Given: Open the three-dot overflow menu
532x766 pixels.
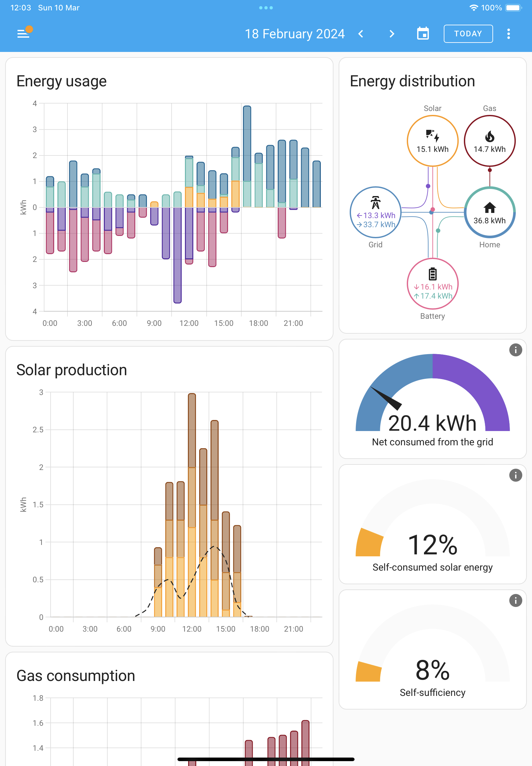Looking at the screenshot, I should [508, 34].
